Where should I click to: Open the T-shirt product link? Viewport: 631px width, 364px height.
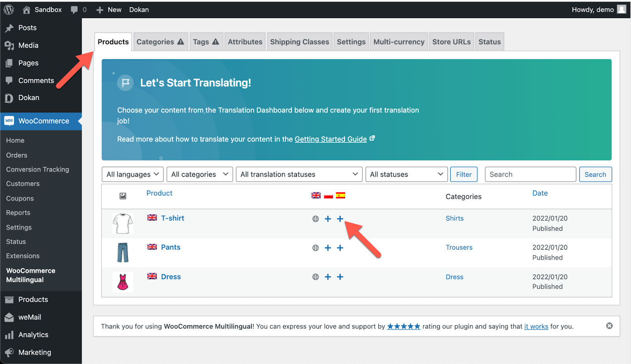click(173, 218)
